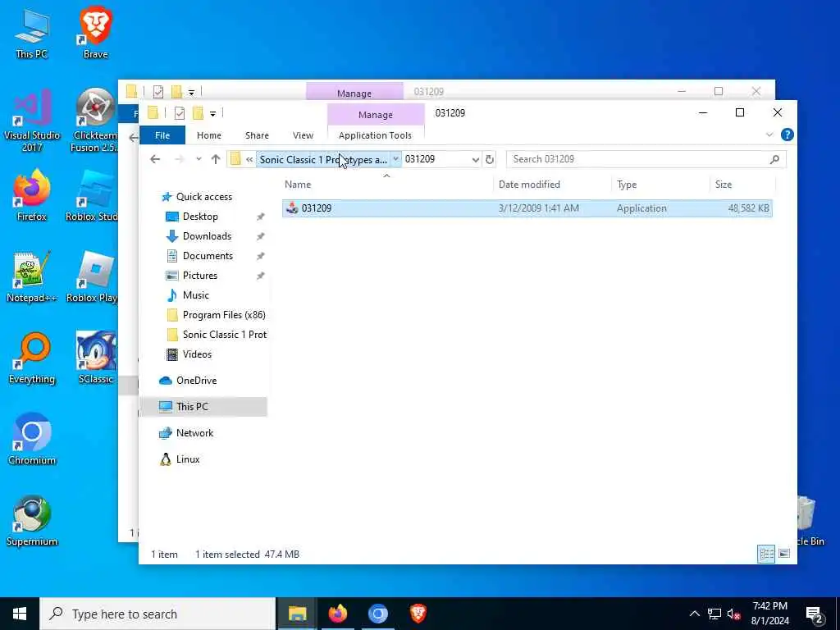
Task: Open Visual Studio 2017 desktop shortcut
Action: tap(32, 120)
